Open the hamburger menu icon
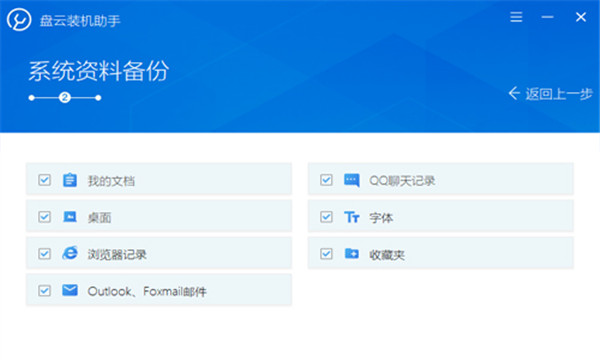Screen dimensions: 600x360 [516, 17]
